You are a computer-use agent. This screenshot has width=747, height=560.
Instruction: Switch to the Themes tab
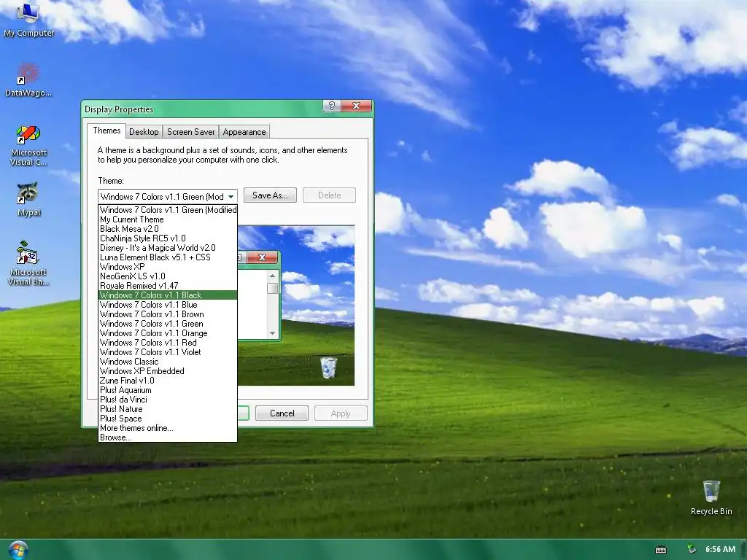(107, 131)
